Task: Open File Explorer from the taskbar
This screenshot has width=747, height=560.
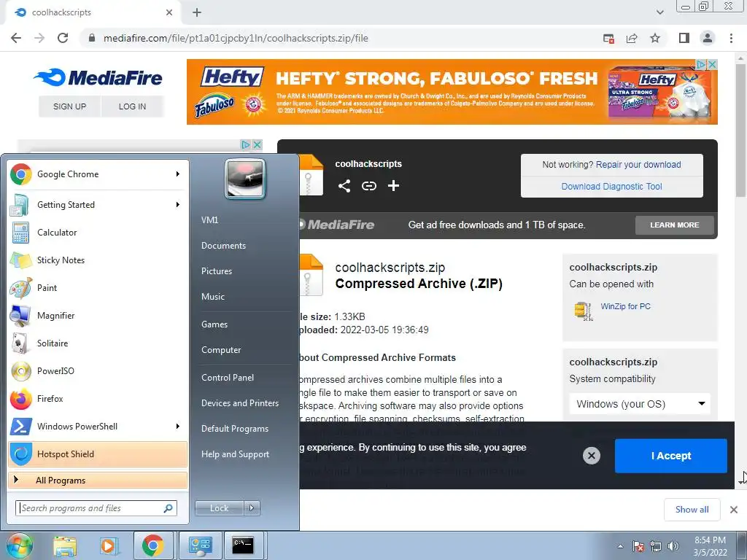Action: point(65,546)
